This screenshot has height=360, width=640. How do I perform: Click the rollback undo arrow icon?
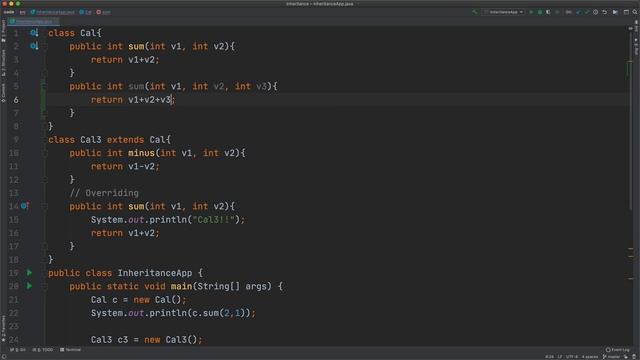tap(604, 12)
